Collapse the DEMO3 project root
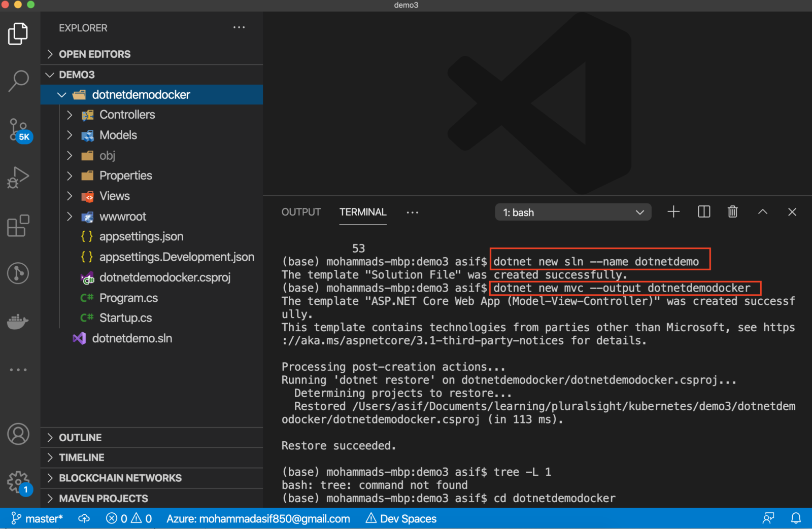The height and width of the screenshot is (529, 812). pos(50,75)
